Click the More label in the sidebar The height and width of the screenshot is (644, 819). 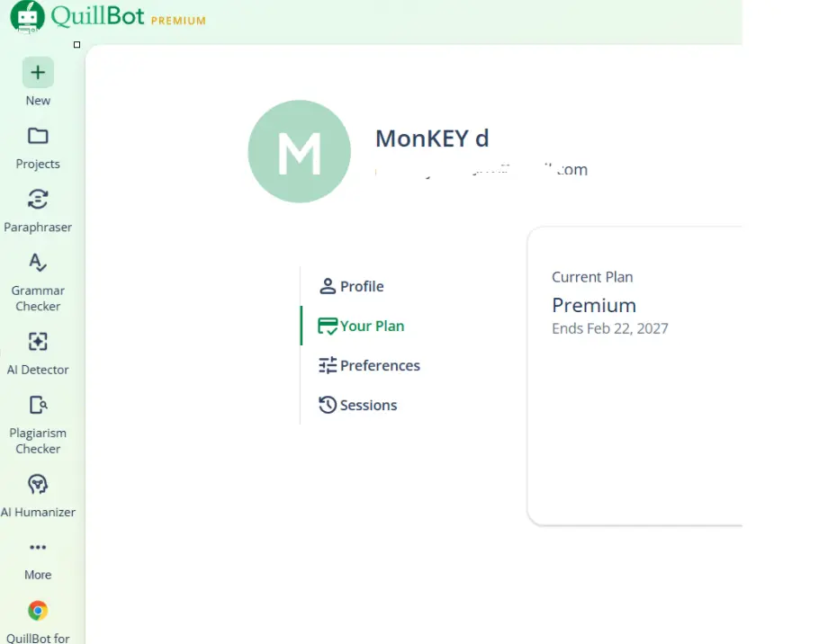(38, 575)
